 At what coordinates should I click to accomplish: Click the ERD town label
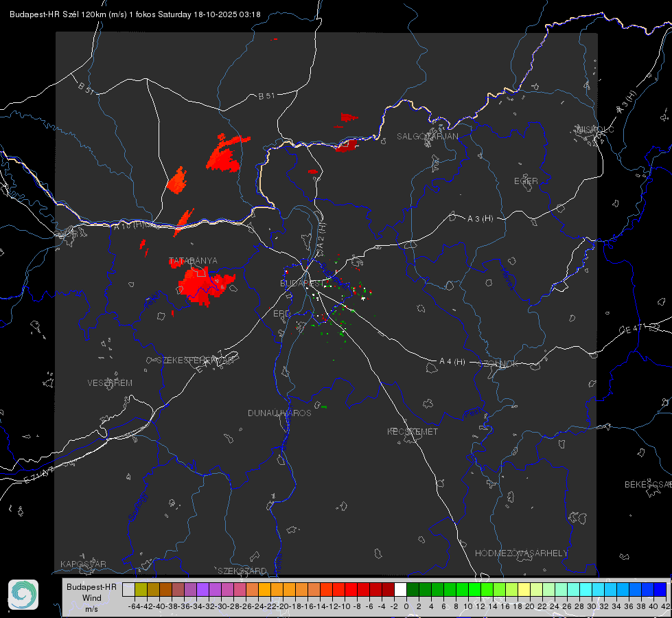(x=281, y=314)
